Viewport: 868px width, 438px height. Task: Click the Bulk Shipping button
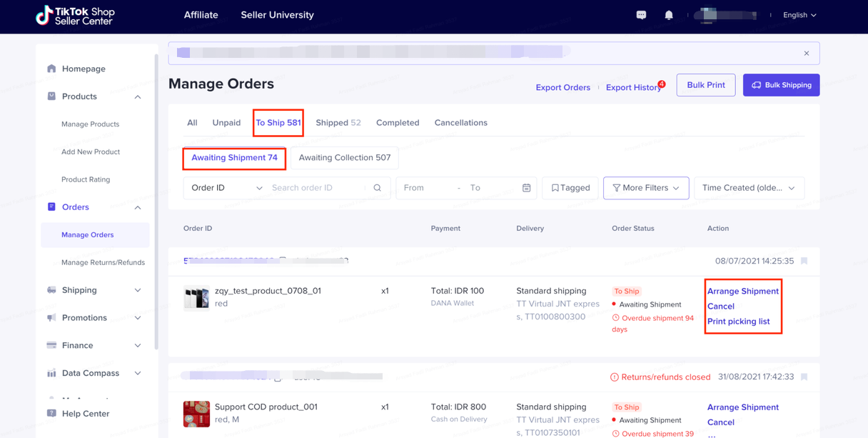point(781,85)
